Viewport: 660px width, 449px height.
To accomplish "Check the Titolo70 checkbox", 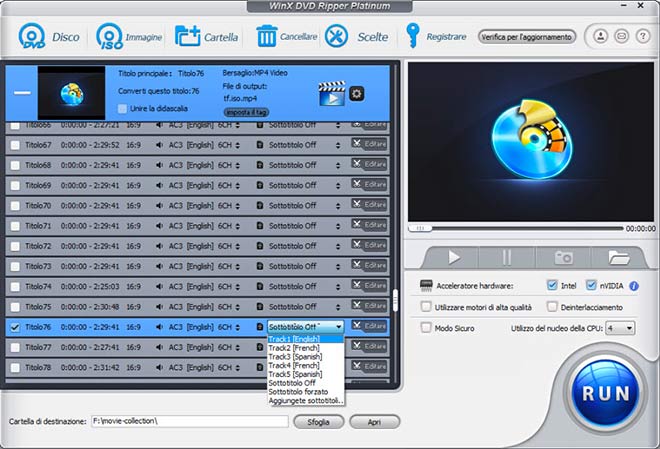I will pyautogui.click(x=15, y=206).
